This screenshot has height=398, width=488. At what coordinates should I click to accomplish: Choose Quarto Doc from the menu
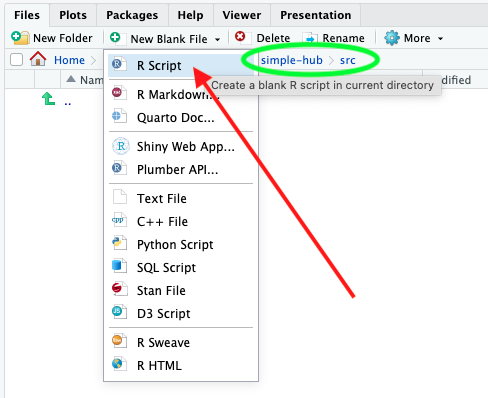click(x=181, y=118)
